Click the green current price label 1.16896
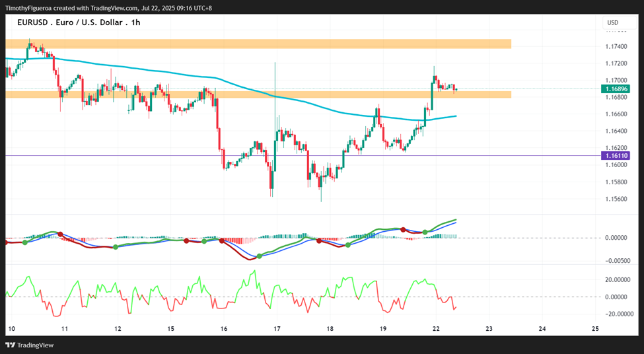Viewport: 644px width, 354px height. 615,88
